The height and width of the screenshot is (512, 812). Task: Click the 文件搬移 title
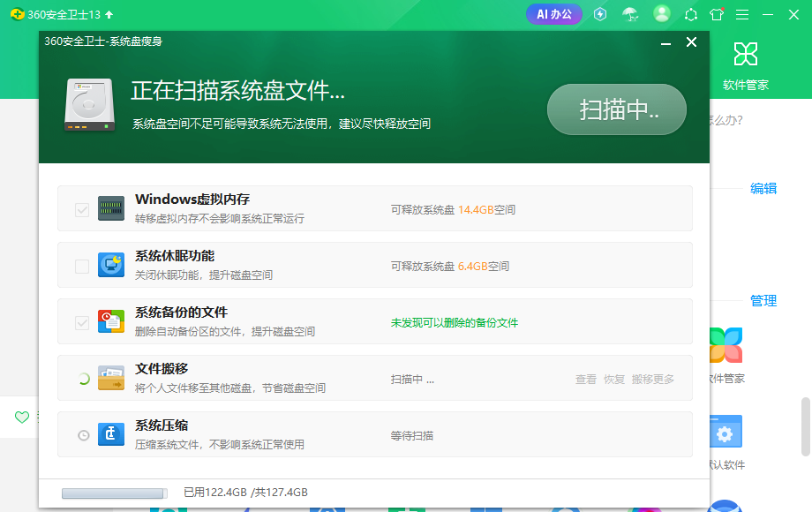[162, 369]
